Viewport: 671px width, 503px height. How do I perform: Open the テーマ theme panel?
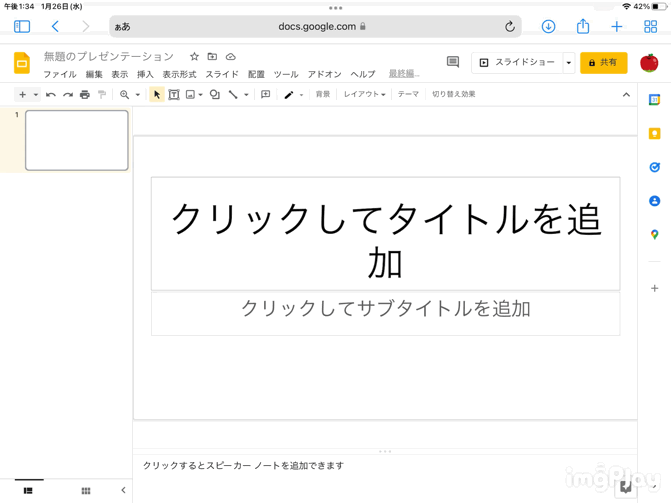tap(408, 94)
